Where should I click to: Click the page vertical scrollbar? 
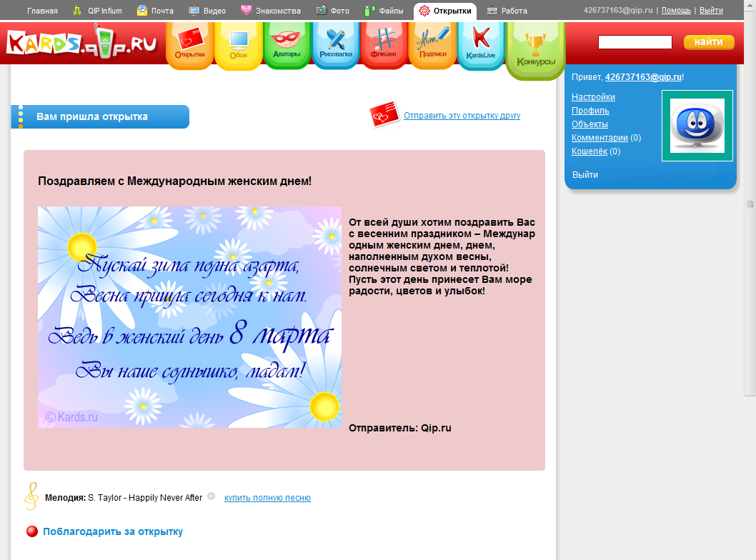pyautogui.click(x=750, y=204)
